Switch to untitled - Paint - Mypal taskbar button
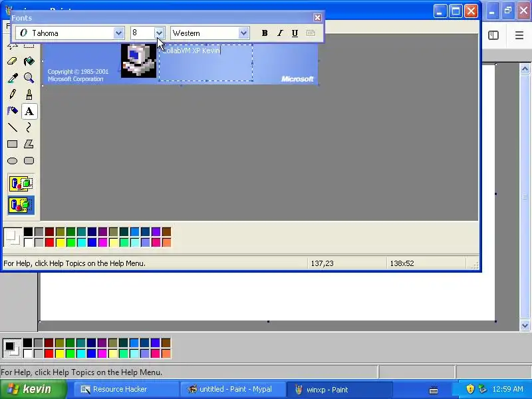Image resolution: width=532 pixels, height=399 pixels. pos(232,390)
